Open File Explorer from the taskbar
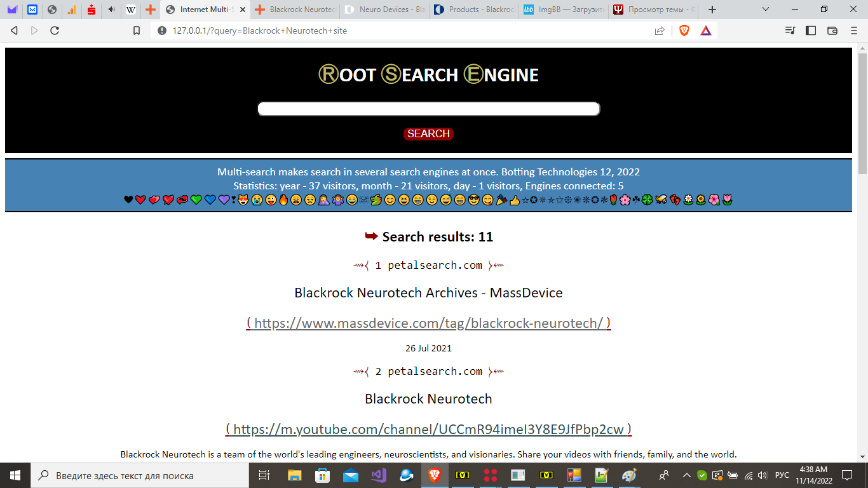This screenshot has height=488, width=868. (x=294, y=475)
